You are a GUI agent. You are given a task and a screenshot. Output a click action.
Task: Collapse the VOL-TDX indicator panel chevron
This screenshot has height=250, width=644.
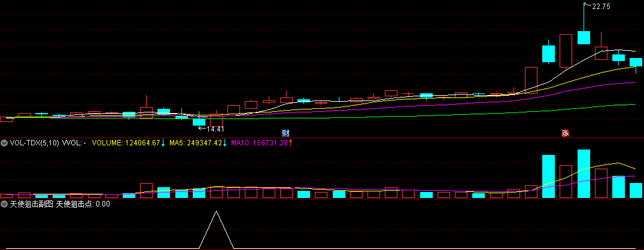pyautogui.click(x=4, y=144)
